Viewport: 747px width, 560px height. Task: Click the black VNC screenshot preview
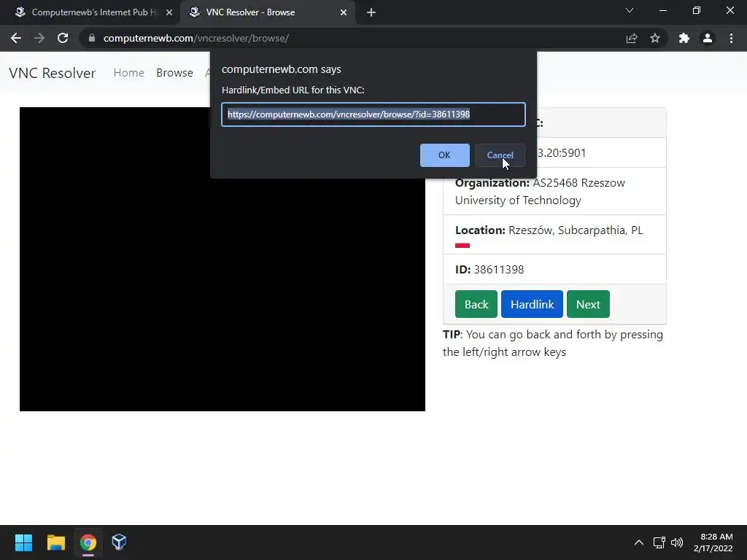[222, 259]
